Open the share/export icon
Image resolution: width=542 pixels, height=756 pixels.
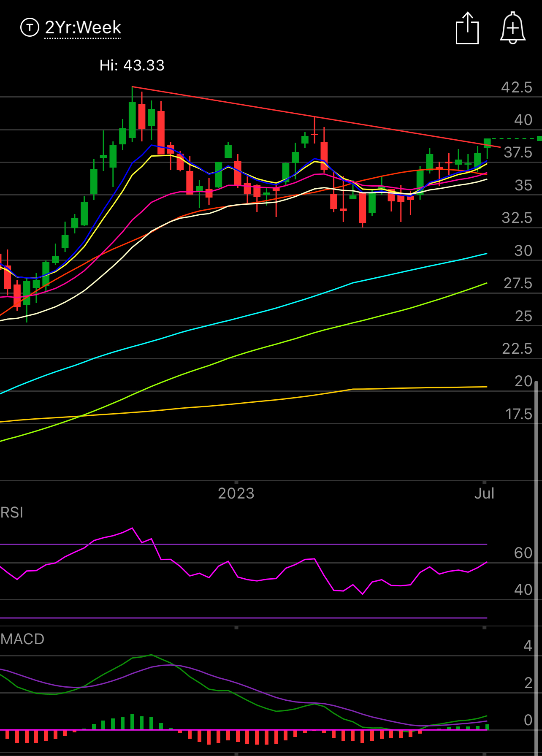[x=467, y=28]
